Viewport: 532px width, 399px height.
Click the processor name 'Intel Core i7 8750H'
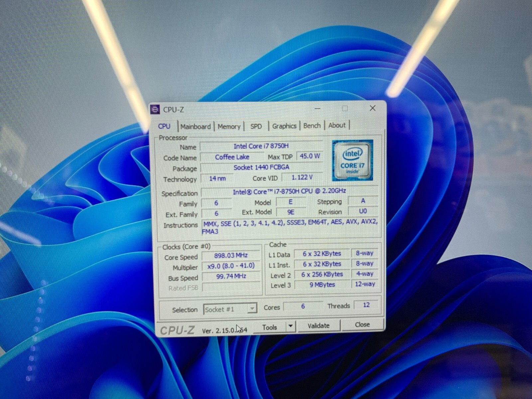tap(261, 146)
